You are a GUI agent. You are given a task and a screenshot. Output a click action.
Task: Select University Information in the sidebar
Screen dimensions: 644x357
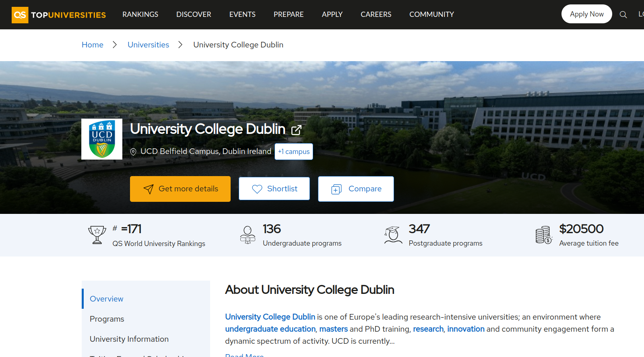click(129, 339)
